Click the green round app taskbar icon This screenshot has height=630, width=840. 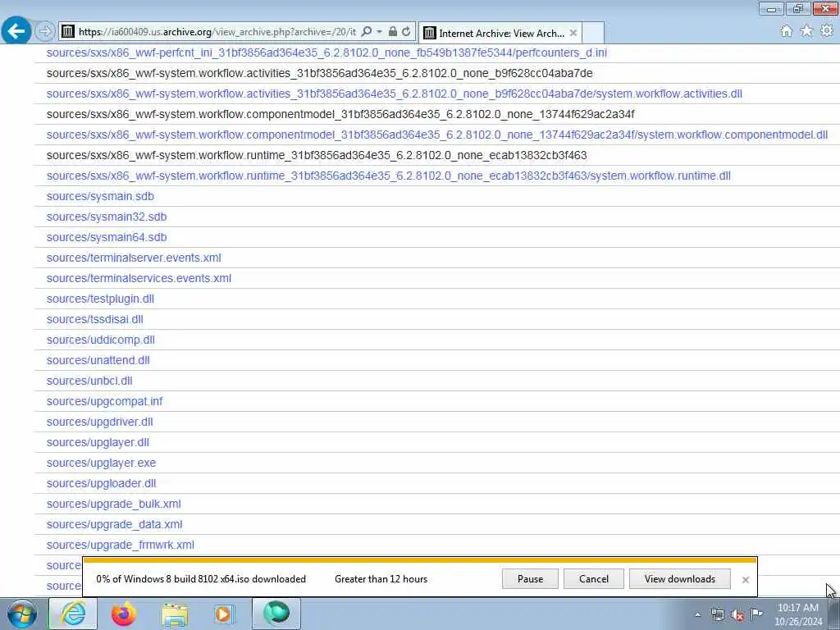(276, 614)
